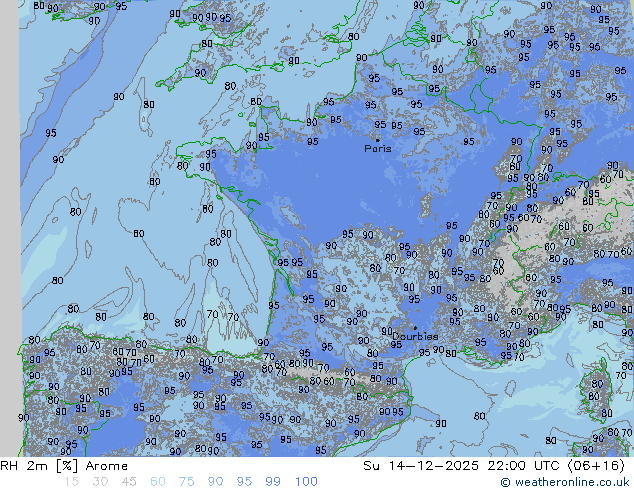Click the Arome model name label
The width and height of the screenshot is (634, 490).
coord(107,466)
